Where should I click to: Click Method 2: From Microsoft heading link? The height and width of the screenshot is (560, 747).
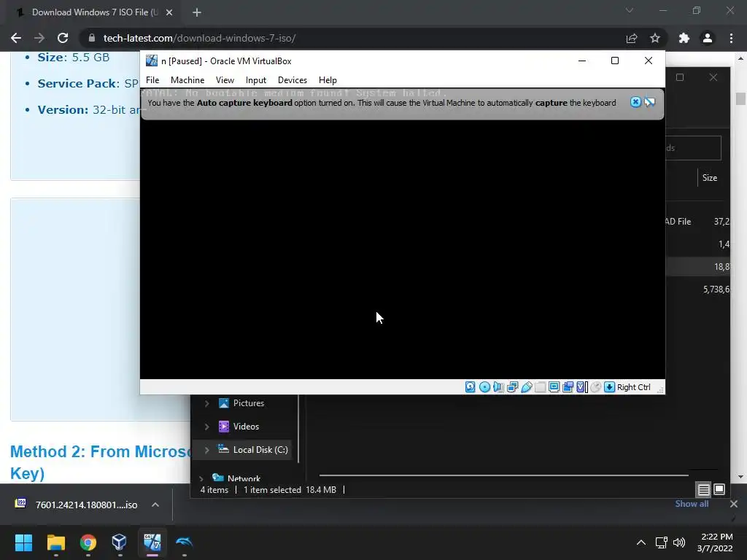click(101, 462)
